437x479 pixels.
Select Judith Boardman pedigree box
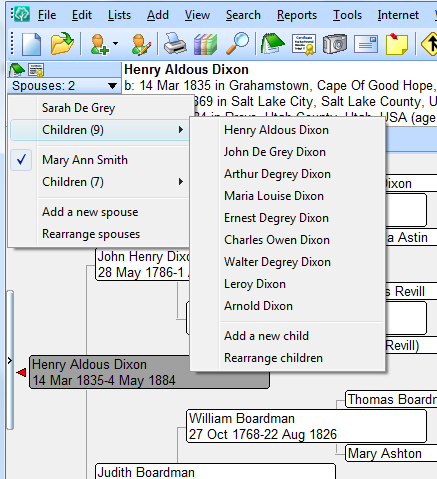click(215, 471)
